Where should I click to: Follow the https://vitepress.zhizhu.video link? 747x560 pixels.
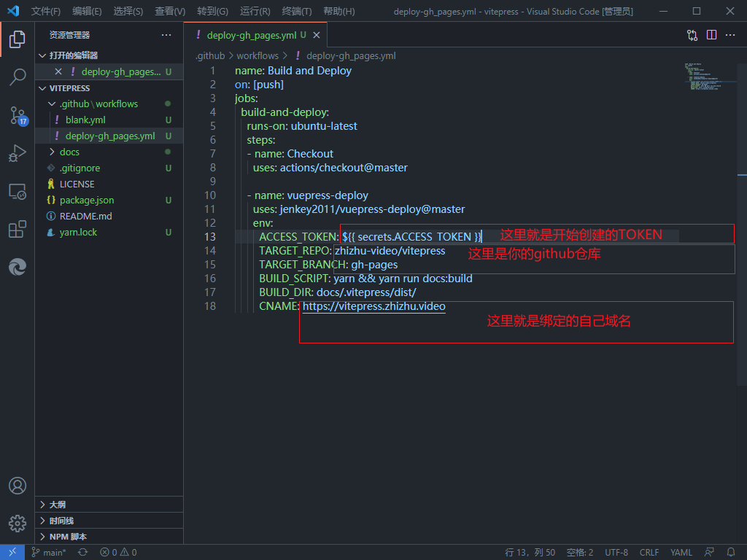tap(374, 306)
